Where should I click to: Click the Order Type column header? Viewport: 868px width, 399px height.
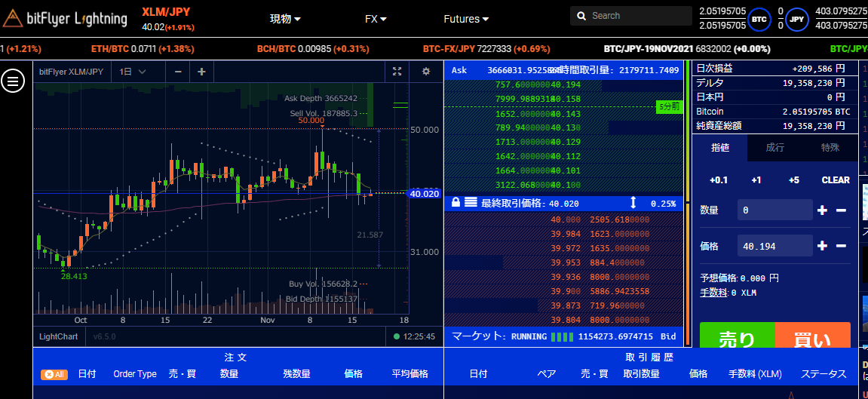coord(135,374)
